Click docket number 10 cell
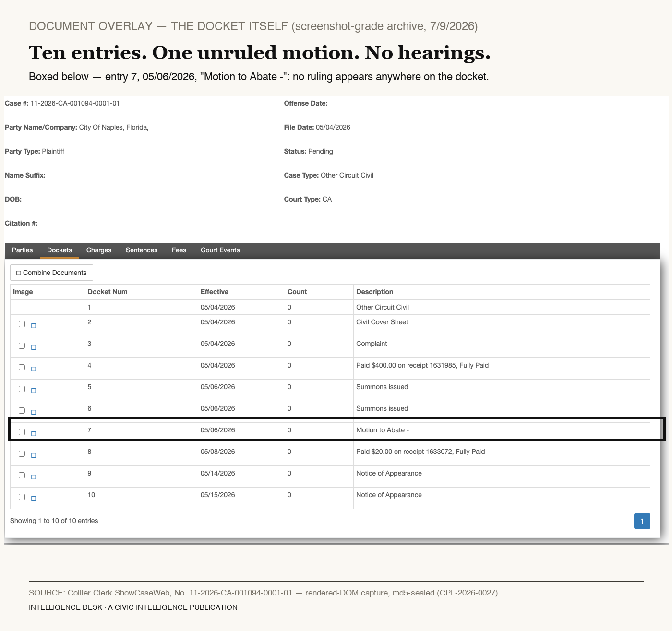The width and height of the screenshot is (672, 631). (142, 498)
